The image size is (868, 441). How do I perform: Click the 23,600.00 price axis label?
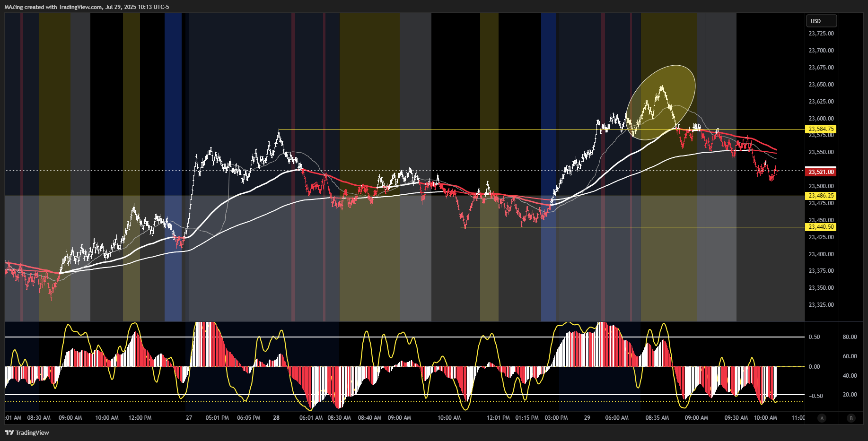coord(821,119)
